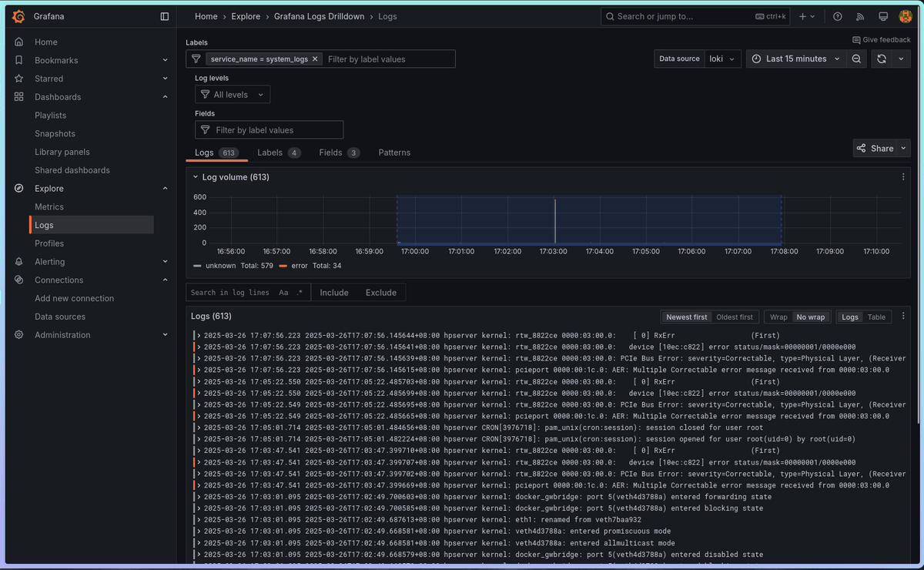This screenshot has height=570, width=924.
Task: Click the Search or jump to box
Action: pos(696,16)
